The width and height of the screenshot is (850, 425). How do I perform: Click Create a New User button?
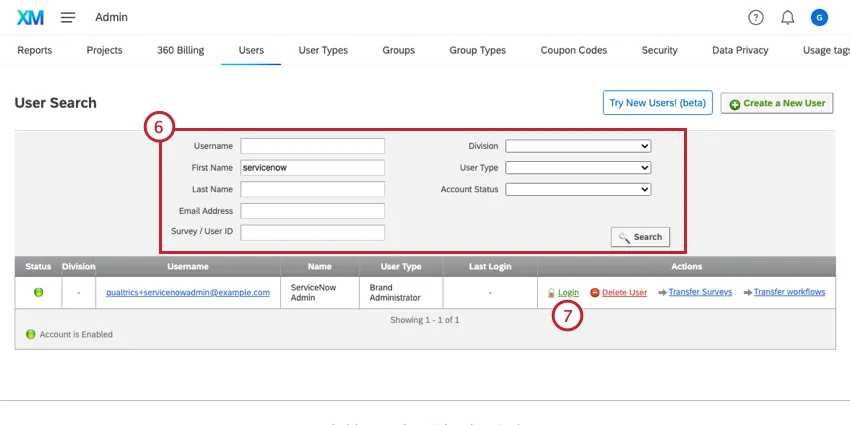[777, 103]
